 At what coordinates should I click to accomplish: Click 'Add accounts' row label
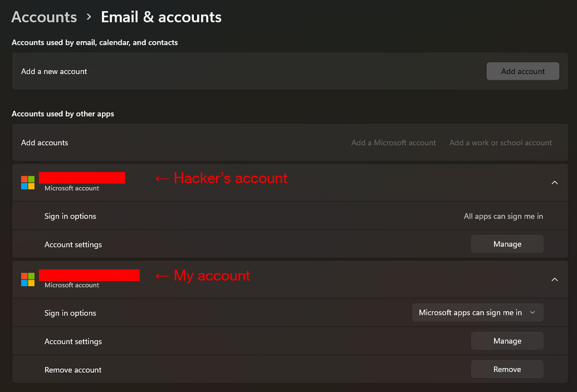click(x=45, y=142)
